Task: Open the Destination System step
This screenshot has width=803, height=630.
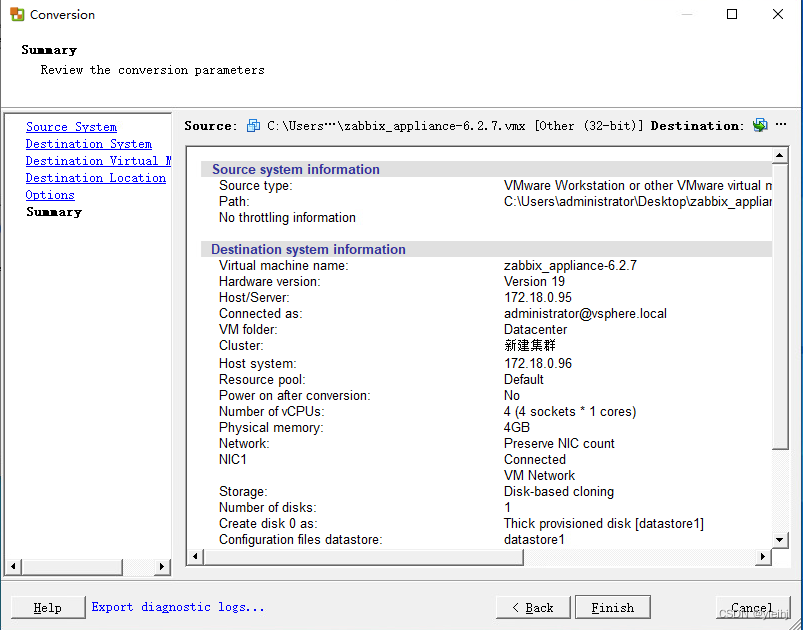Action: click(x=89, y=144)
